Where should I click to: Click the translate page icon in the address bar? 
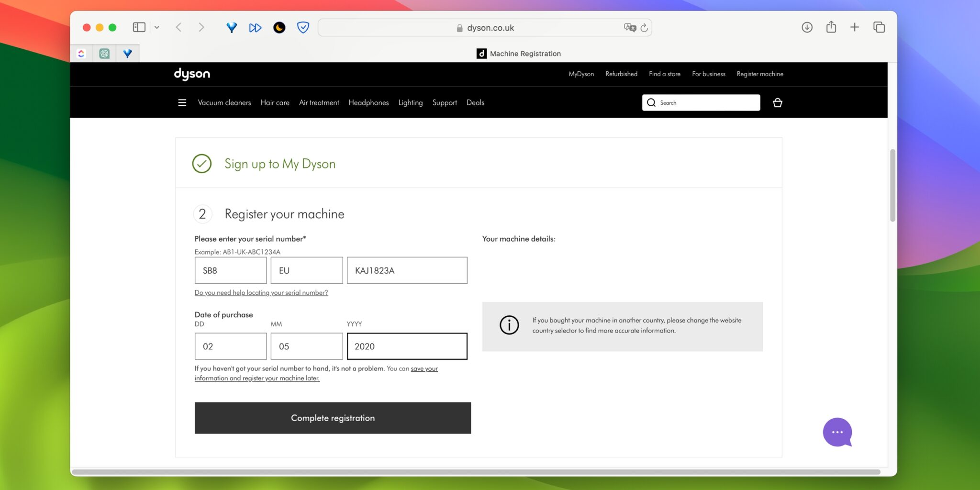[x=630, y=27]
